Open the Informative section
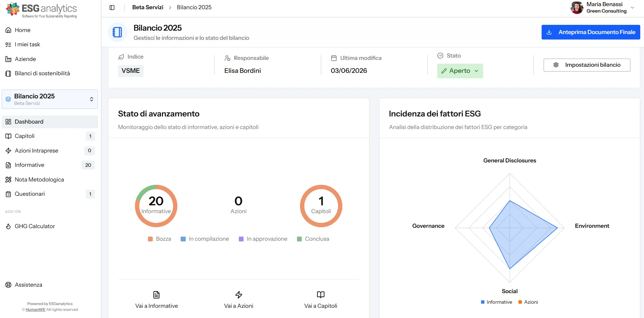Image resolution: width=644 pixels, height=318 pixels. (x=50, y=165)
